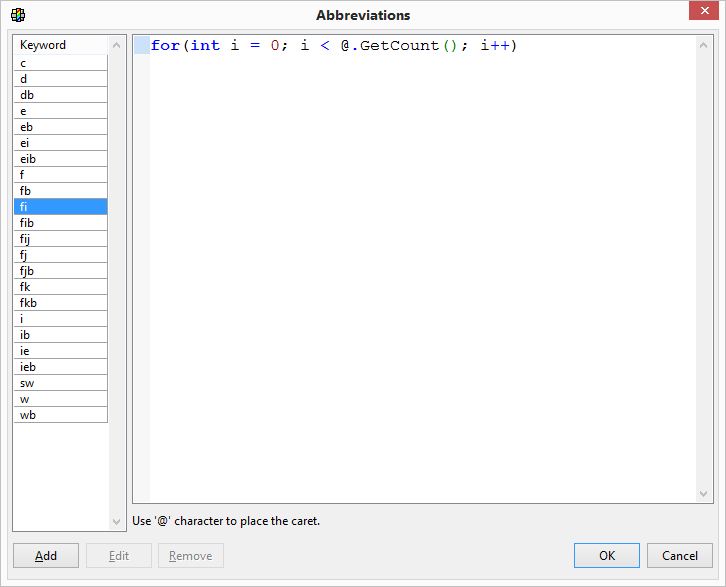Image resolution: width=726 pixels, height=587 pixels.
Task: Click the Keyword column header
Action: pos(60,45)
